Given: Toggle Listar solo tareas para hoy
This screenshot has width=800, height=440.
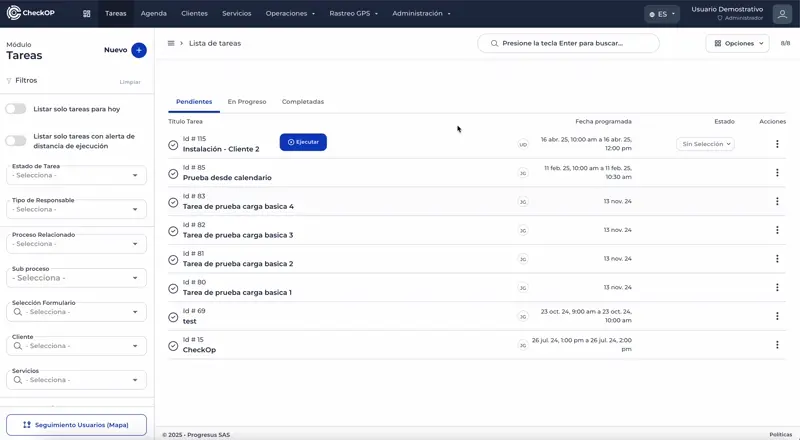Looking at the screenshot, I should pyautogui.click(x=15, y=109).
